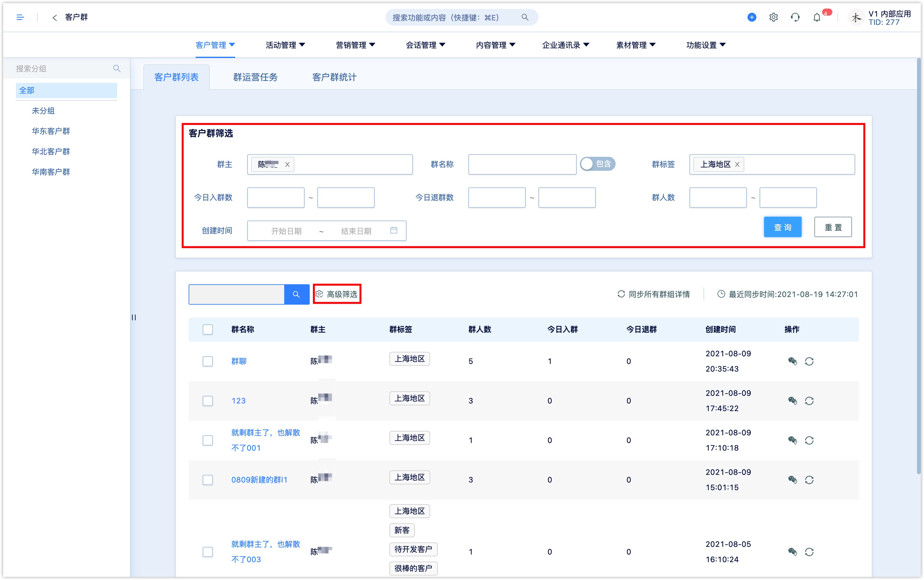Remove the 上海地区 tag from 群标签 filter
Screen dimensions: 924x580
pos(737,164)
